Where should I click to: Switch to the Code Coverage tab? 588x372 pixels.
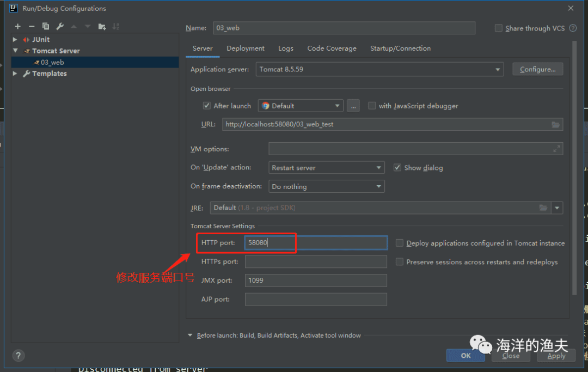click(332, 48)
